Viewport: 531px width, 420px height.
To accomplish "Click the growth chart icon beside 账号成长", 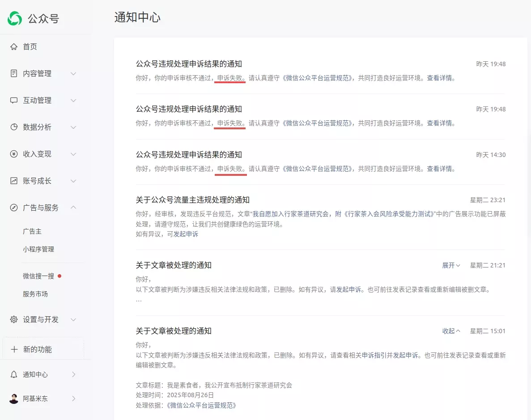I will pyautogui.click(x=14, y=181).
